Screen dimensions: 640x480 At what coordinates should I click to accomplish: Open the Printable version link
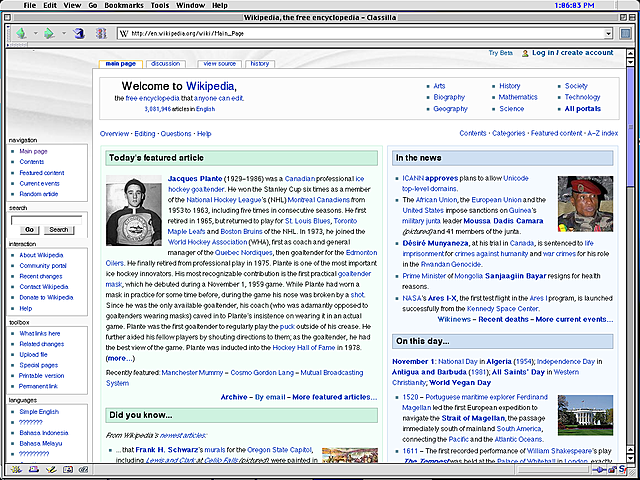(x=42, y=376)
